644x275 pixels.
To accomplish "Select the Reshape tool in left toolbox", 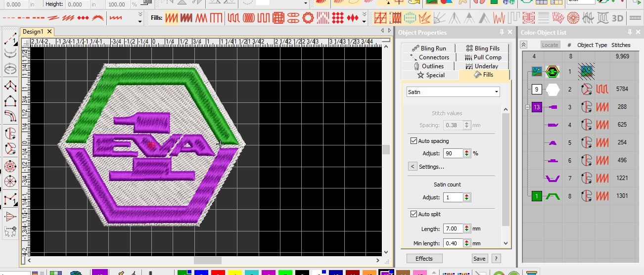I will pyautogui.click(x=10, y=86).
